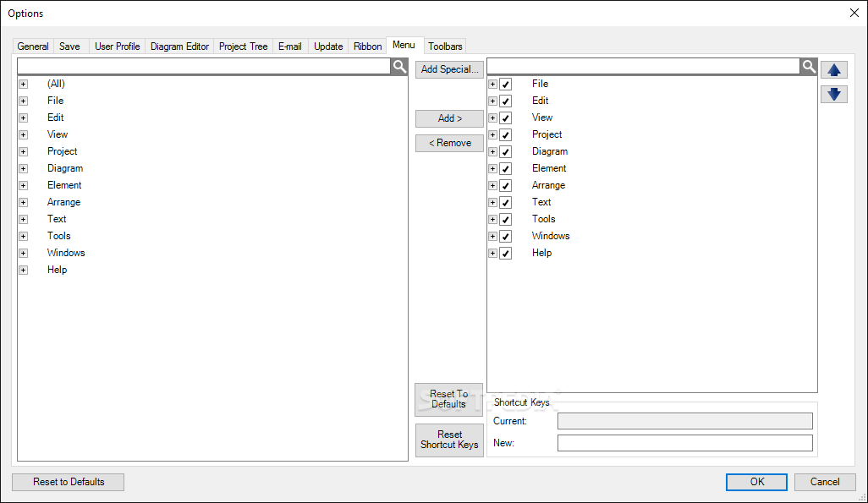Viewport: 868px width, 503px height.
Task: Cancel the Options dialog
Action: [825, 482]
